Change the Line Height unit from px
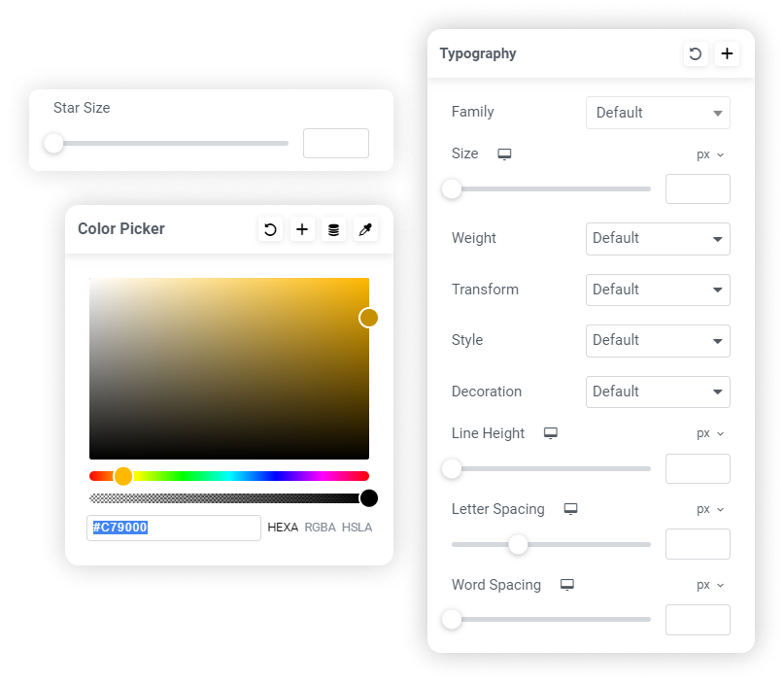 [710, 433]
